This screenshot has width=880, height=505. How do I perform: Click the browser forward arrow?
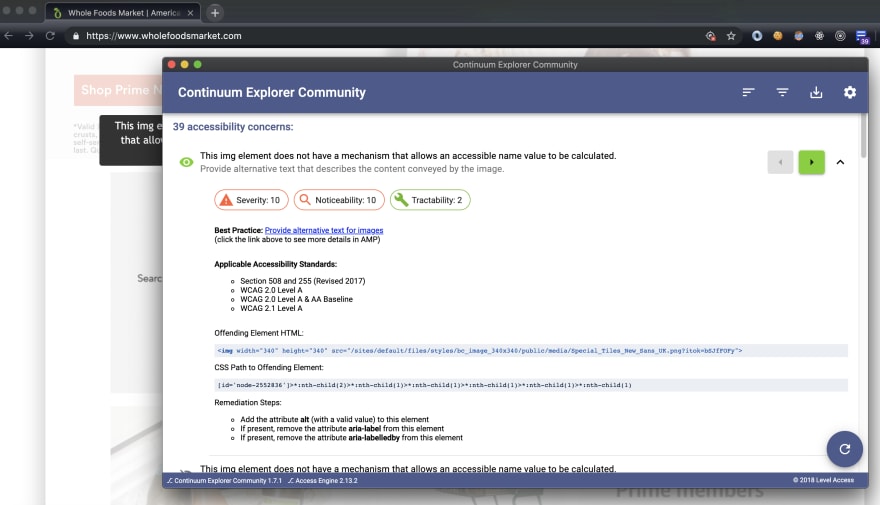pos(29,36)
